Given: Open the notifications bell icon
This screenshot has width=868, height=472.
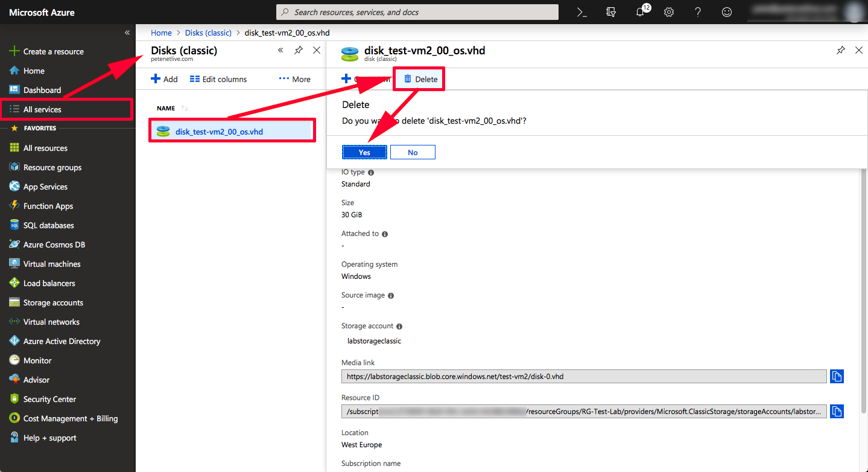Looking at the screenshot, I should [x=641, y=12].
